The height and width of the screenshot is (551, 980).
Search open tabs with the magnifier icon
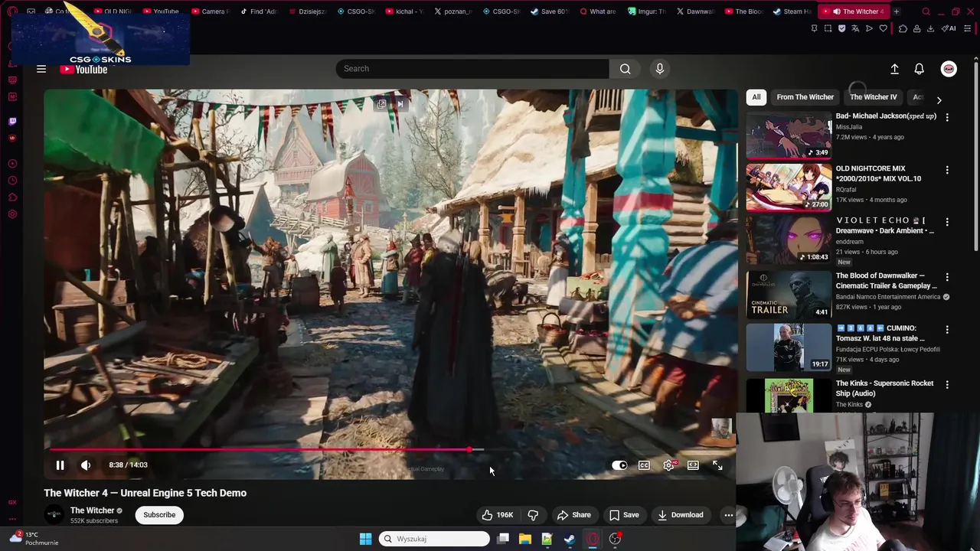click(x=926, y=11)
